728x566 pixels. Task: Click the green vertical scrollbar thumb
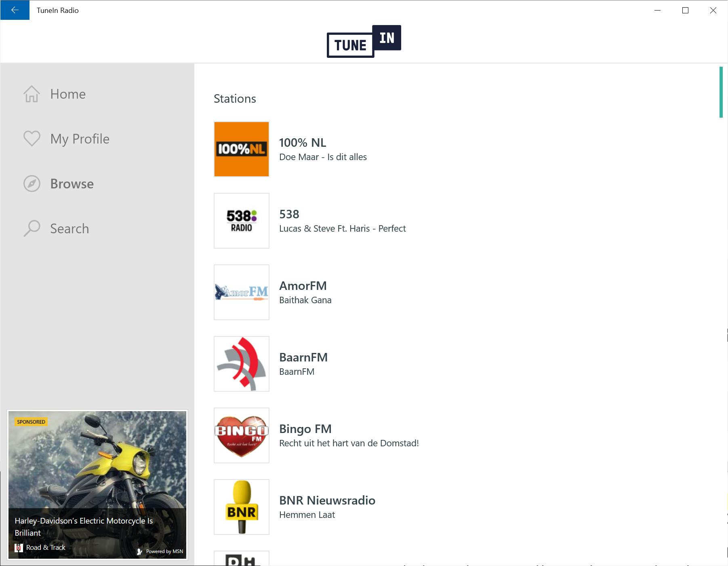721,92
